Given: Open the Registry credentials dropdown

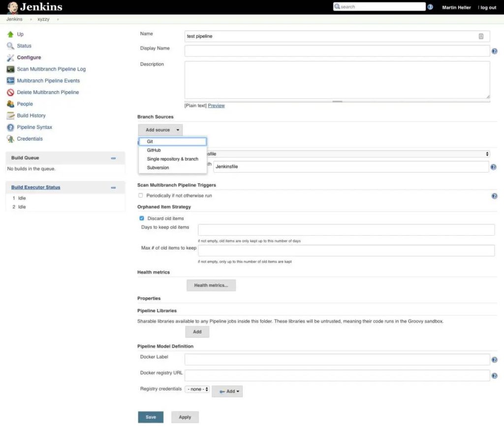Looking at the screenshot, I should (x=197, y=389).
